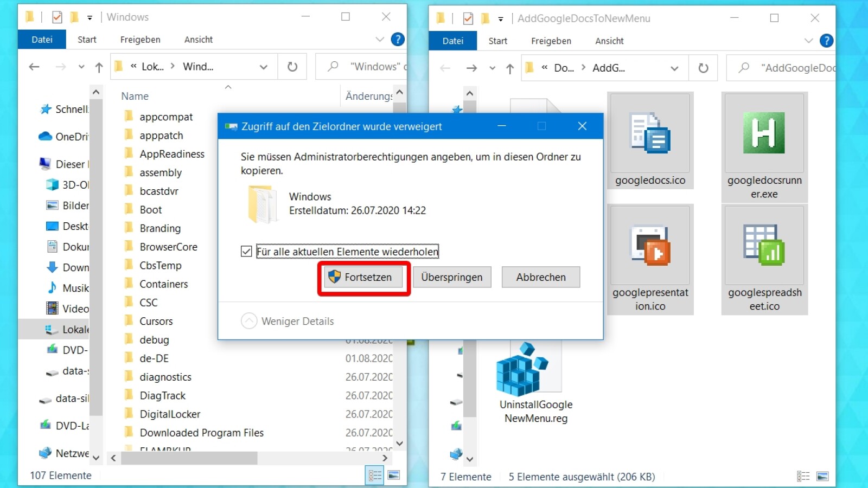Select Netzwerk in navigation pane
The image size is (868, 488).
64,453
